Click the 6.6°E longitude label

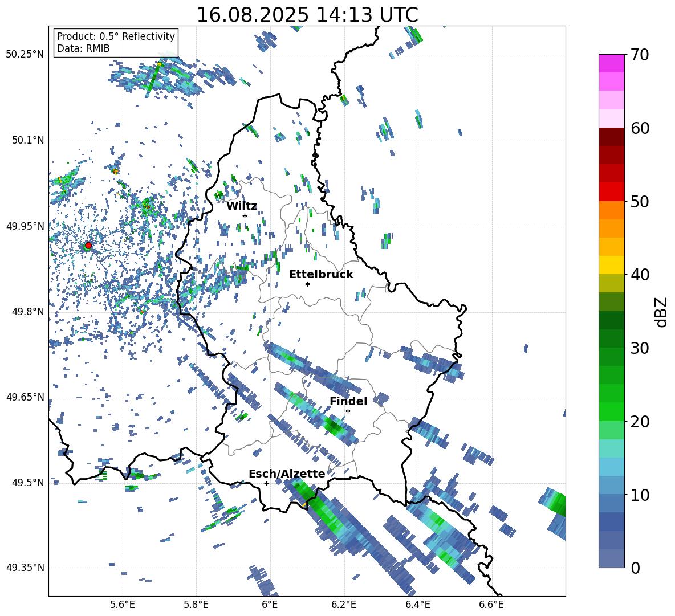coord(491,605)
